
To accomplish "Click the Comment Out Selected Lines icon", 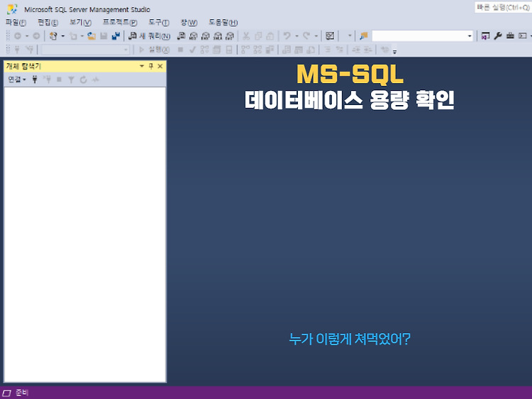I will click(x=328, y=50).
